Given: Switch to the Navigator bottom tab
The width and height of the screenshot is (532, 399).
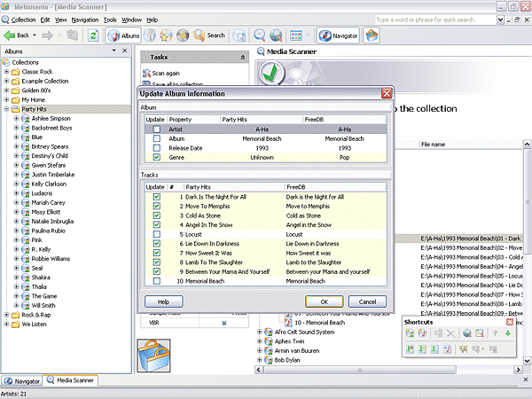Looking at the screenshot, I should click(x=22, y=381).
